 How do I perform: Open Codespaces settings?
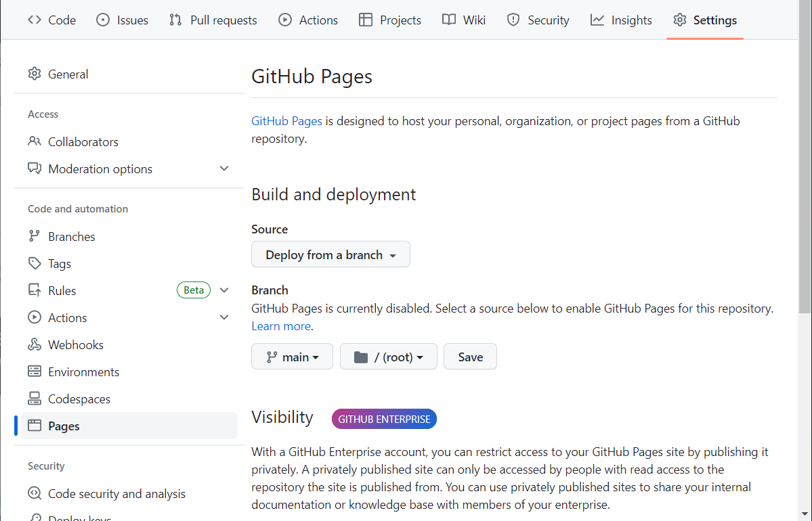pos(129,399)
